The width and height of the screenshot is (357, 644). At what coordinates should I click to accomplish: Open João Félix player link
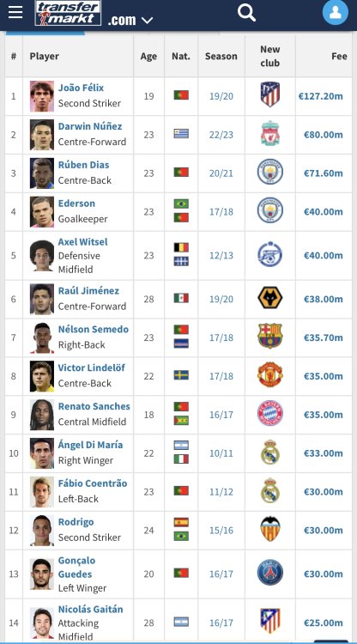point(81,88)
